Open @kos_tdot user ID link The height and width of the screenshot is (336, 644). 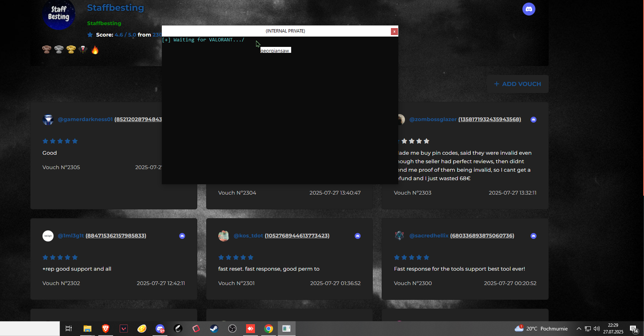[297, 236]
